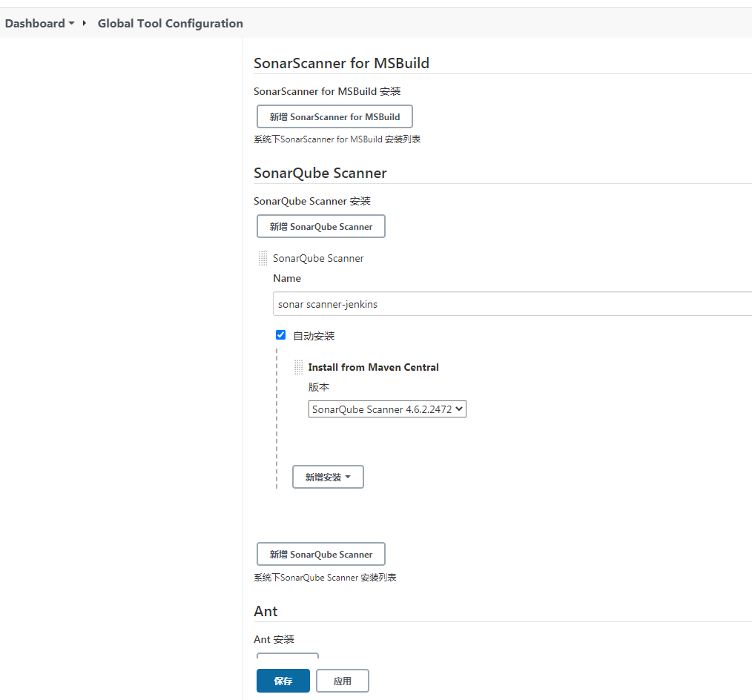Click 新增 SonarScanner for MSBuild button
Screen dimensions: 752x700
coord(334,116)
